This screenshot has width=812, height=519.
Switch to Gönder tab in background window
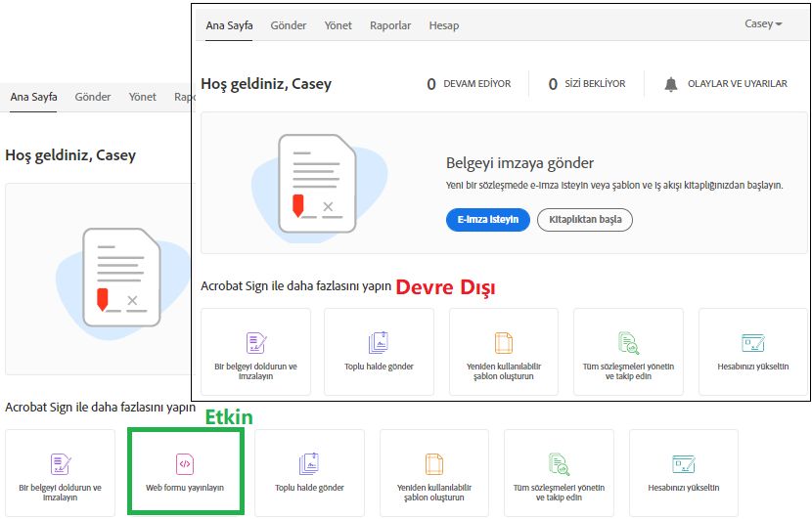(93, 97)
